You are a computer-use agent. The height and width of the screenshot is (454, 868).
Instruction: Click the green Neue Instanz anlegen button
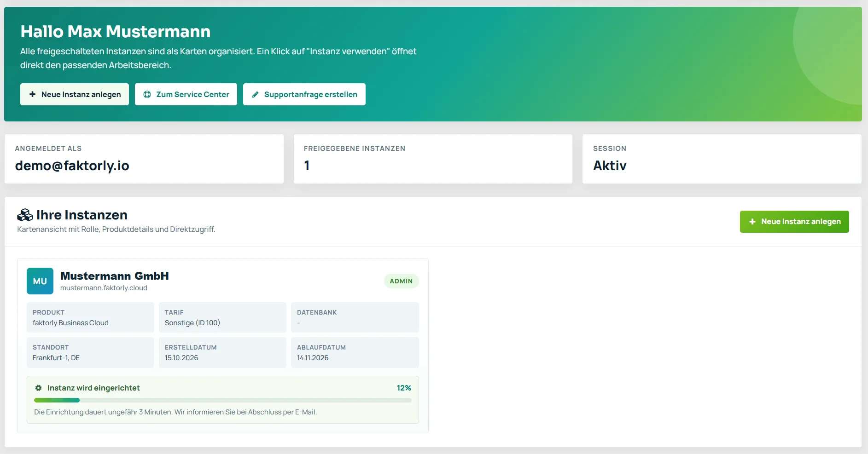[794, 222]
